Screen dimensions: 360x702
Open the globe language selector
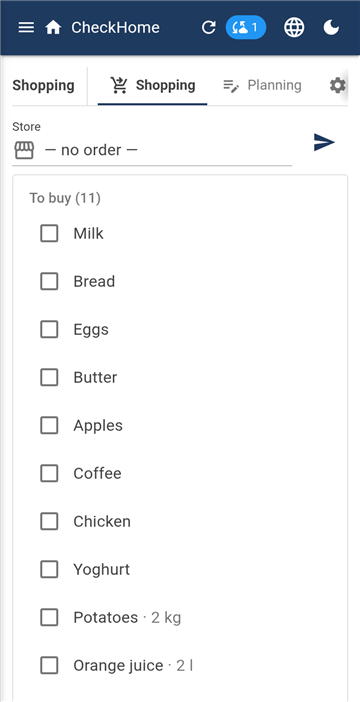click(x=294, y=27)
